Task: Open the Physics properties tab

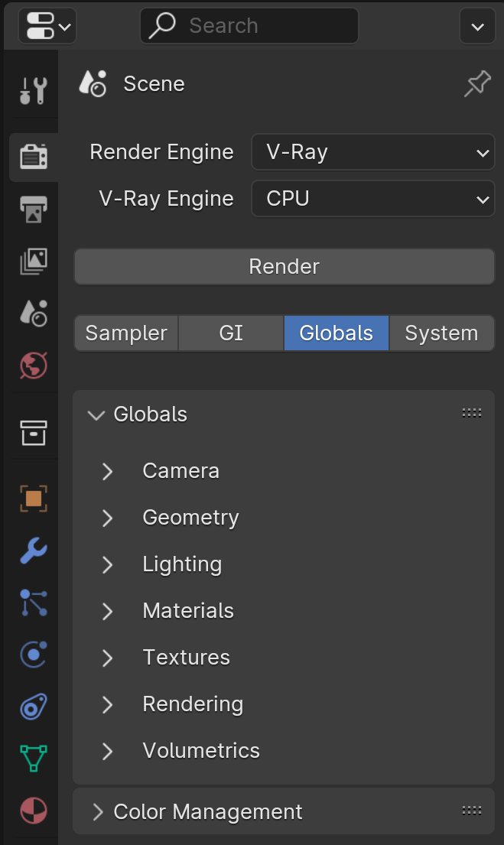Action: pos(33,655)
